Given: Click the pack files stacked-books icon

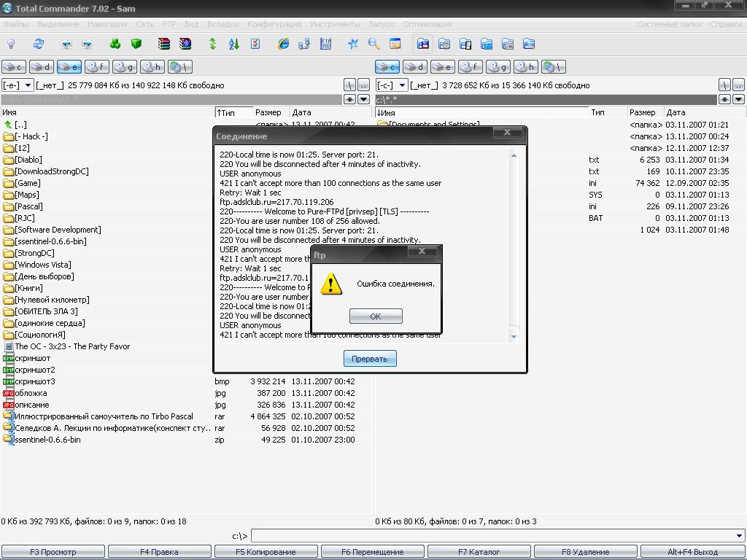Looking at the screenshot, I should click(x=164, y=44).
